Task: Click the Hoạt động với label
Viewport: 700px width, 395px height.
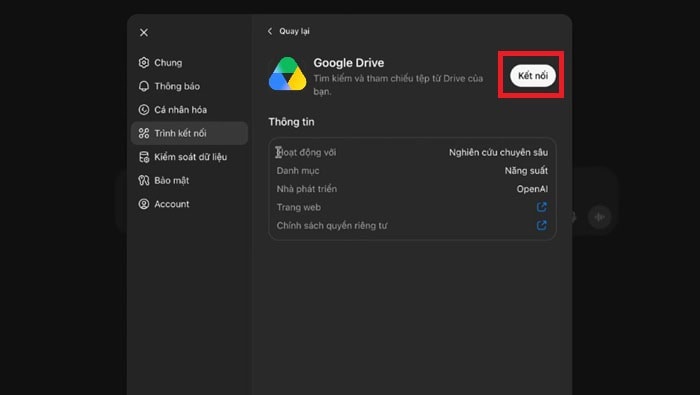Action: (x=306, y=152)
